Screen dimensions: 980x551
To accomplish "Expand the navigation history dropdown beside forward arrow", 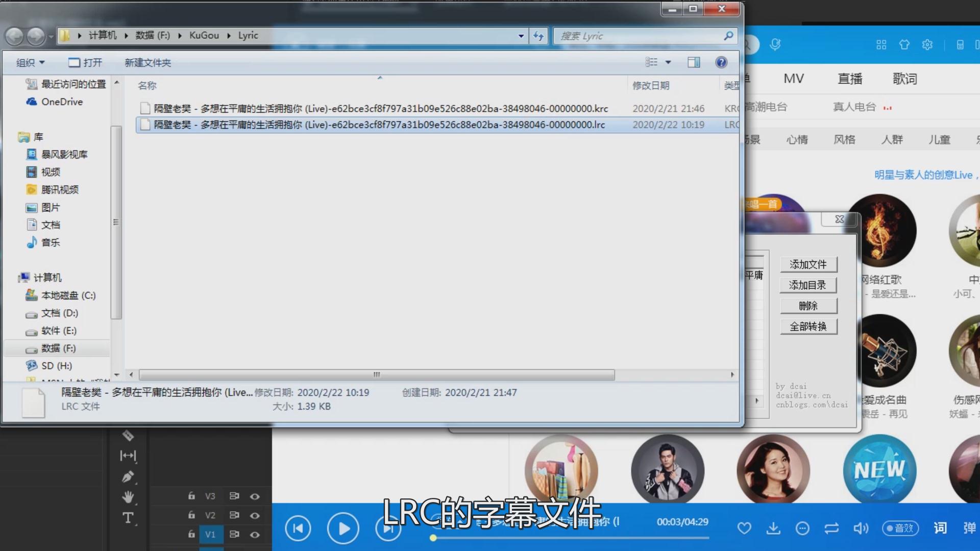I will (51, 36).
